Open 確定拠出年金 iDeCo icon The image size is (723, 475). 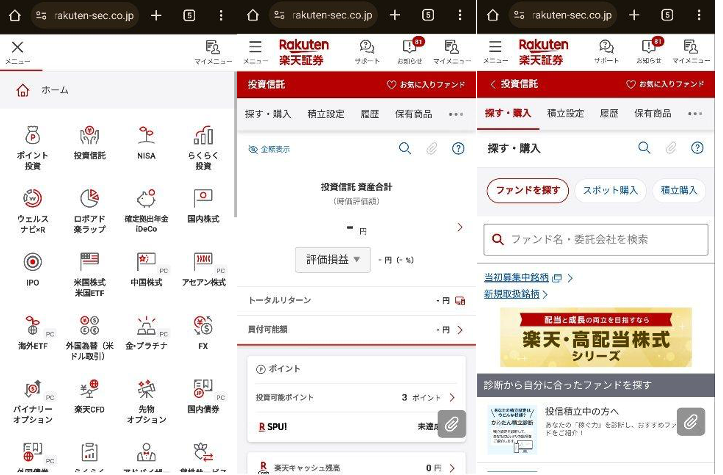tap(146, 211)
